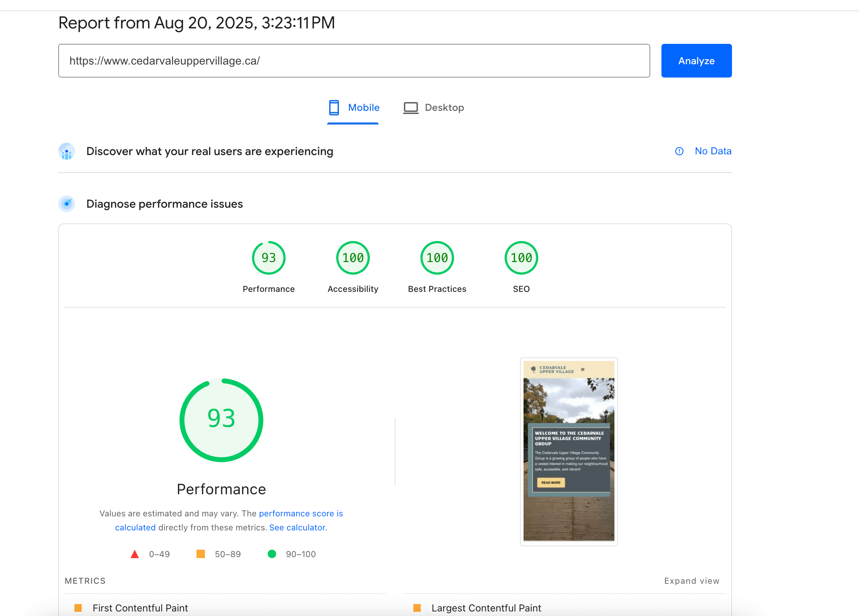Switch to the Mobile tab

point(353,108)
